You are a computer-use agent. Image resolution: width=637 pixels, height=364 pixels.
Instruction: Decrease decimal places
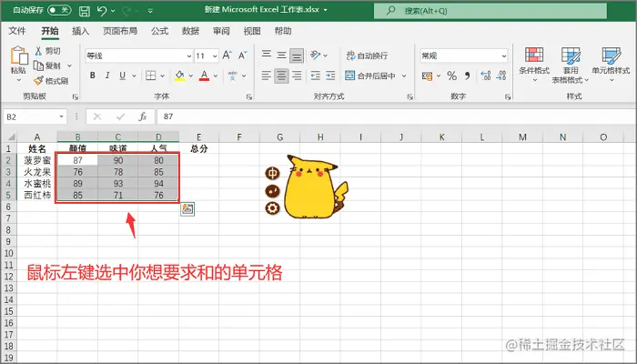coord(500,76)
